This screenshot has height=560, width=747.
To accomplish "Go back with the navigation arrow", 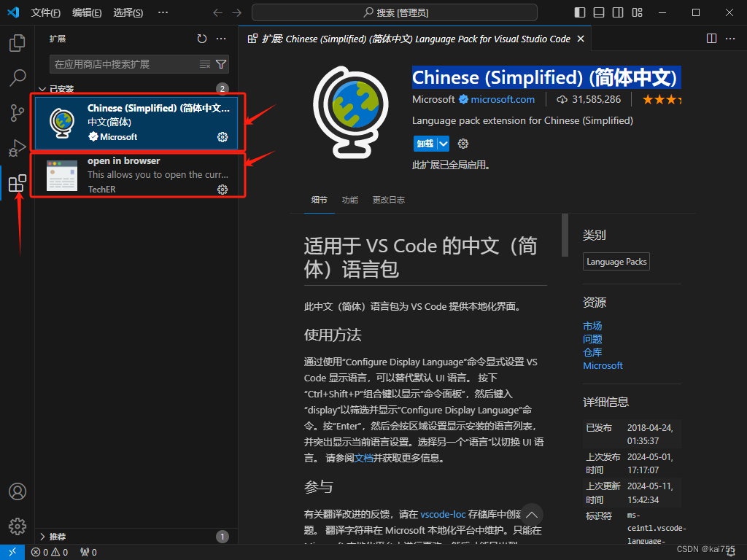I will [x=217, y=12].
